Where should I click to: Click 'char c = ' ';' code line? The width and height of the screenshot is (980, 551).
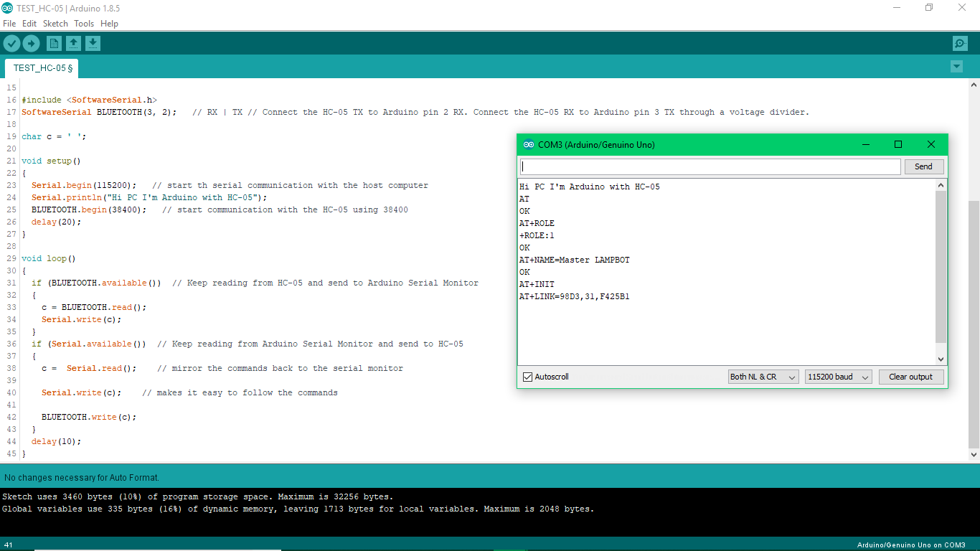point(54,136)
